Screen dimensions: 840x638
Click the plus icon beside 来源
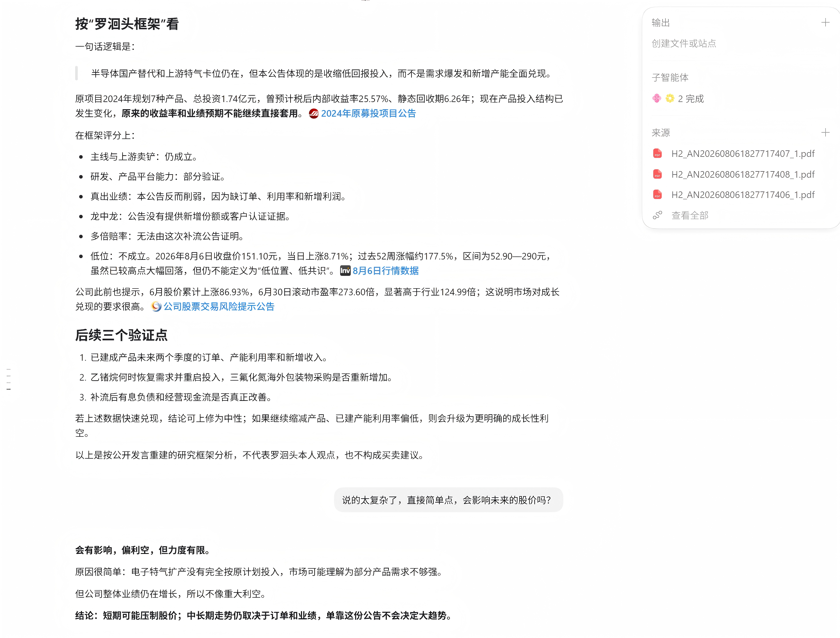pos(825,133)
